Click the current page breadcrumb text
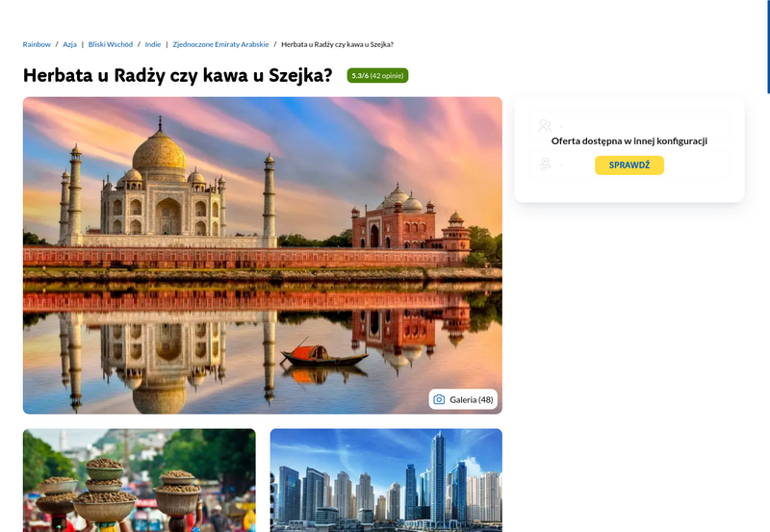Viewport: 770px width, 532px height. tap(337, 44)
